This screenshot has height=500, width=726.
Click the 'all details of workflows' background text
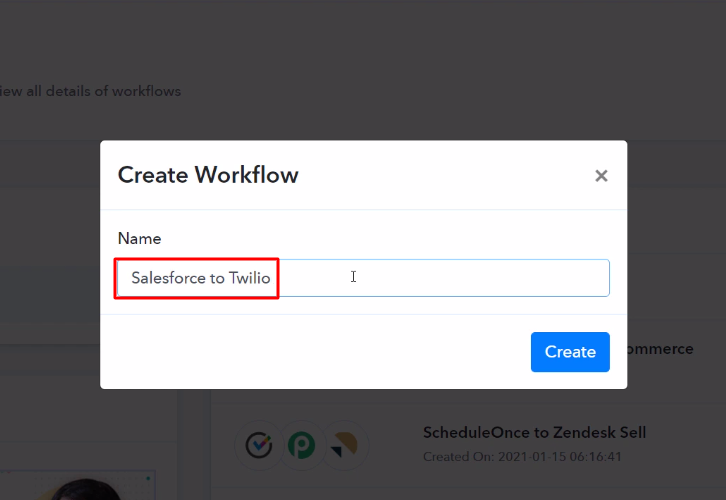(103, 91)
